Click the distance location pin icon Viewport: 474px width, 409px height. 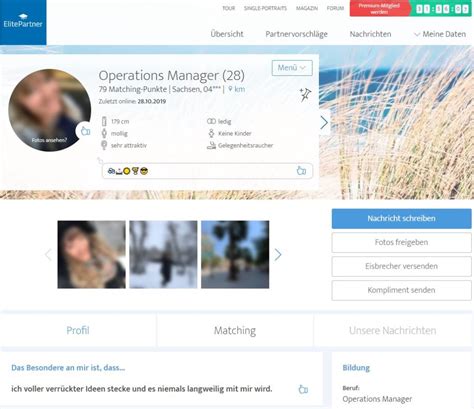coord(230,89)
